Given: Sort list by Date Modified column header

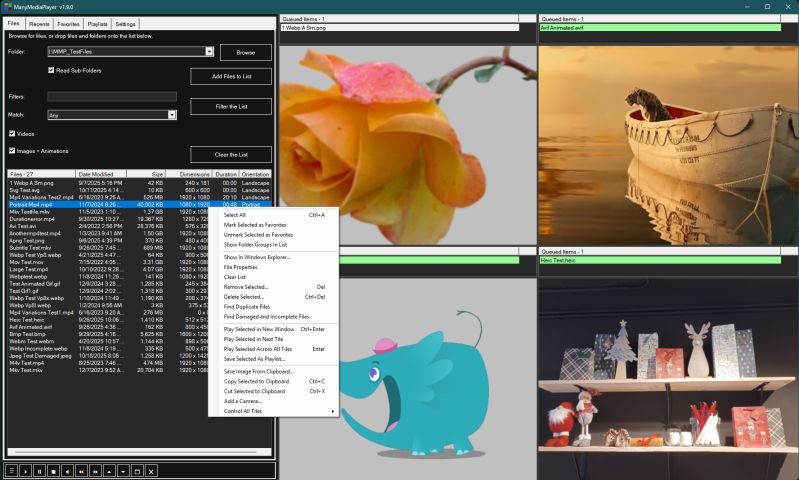Looking at the screenshot, I should pyautogui.click(x=101, y=174).
